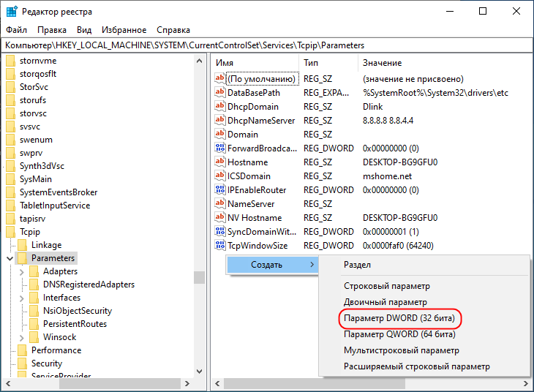The height and width of the screenshot is (392, 534).
Task: Click the string icon beside NameServer
Action: click(x=219, y=203)
